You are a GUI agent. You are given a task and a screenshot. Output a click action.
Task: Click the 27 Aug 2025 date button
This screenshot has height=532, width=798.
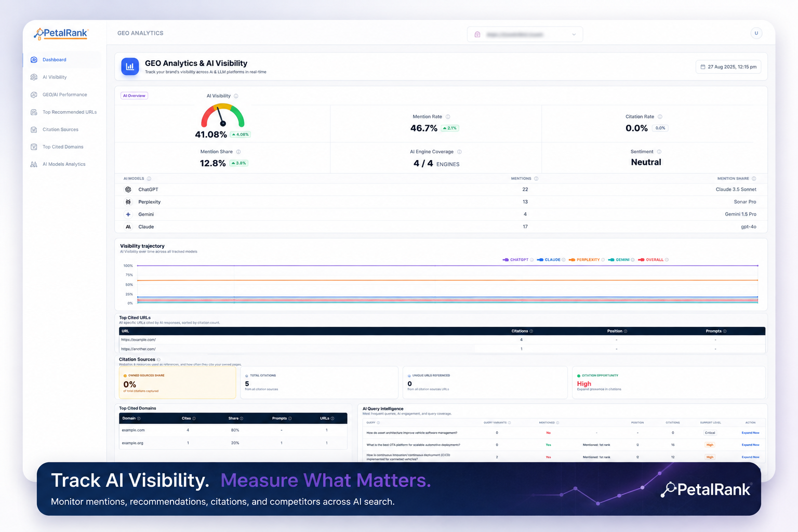[728, 67]
